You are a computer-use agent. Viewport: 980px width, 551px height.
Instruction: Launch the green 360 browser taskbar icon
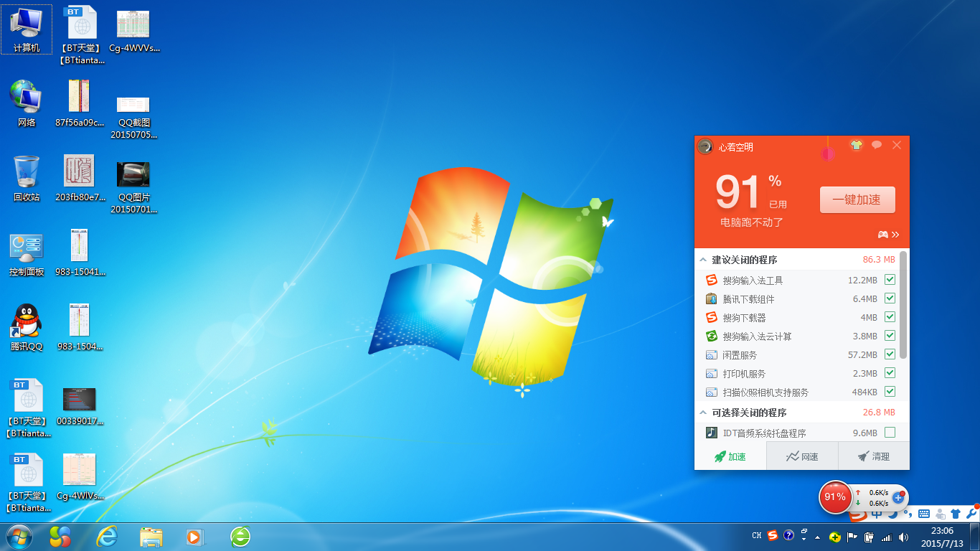pyautogui.click(x=240, y=537)
